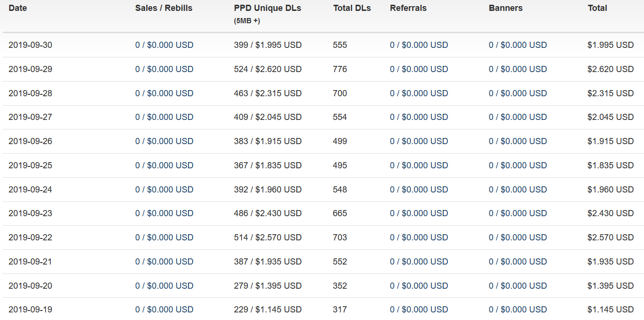
Task: Click the 2019-09-22 date row
Action: click(x=30, y=238)
